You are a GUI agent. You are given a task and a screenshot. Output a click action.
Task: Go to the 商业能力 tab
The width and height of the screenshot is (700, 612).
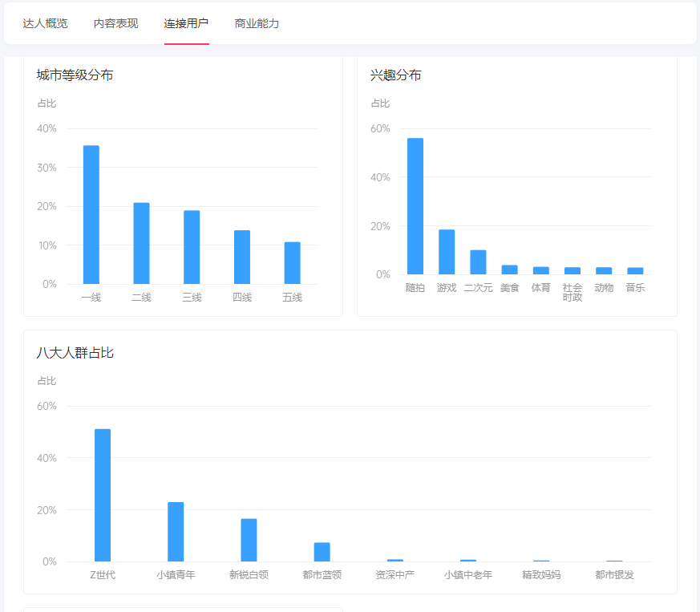click(x=257, y=23)
